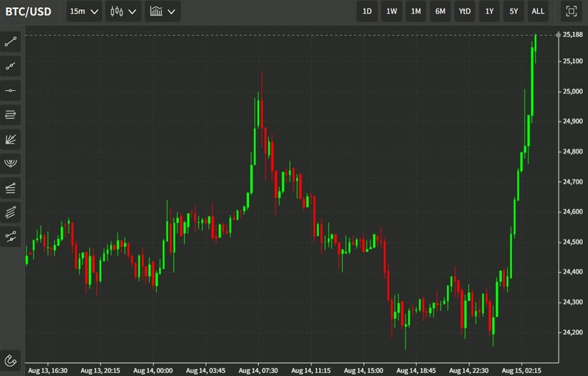The image size is (588, 376).
Task: Open the 15m interval dropdown
Action: pyautogui.click(x=84, y=11)
